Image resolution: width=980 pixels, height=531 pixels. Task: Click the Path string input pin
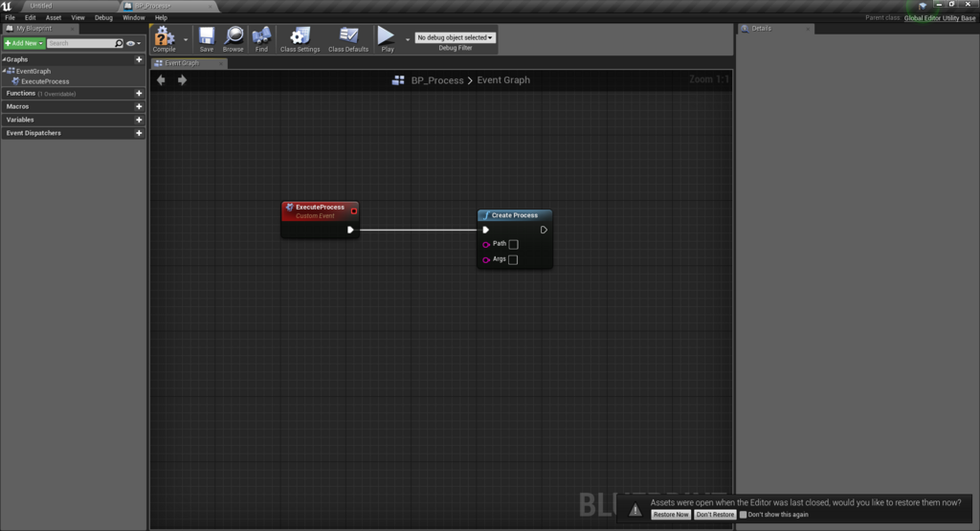click(x=486, y=244)
